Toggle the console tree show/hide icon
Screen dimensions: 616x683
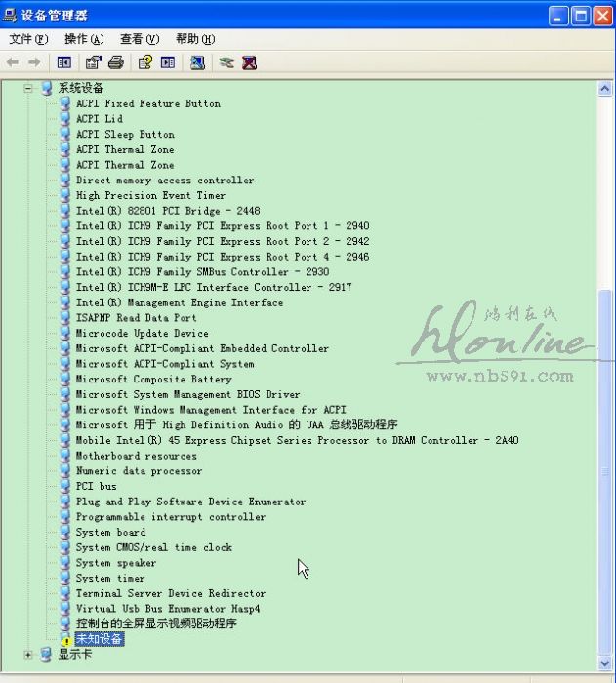(x=63, y=62)
